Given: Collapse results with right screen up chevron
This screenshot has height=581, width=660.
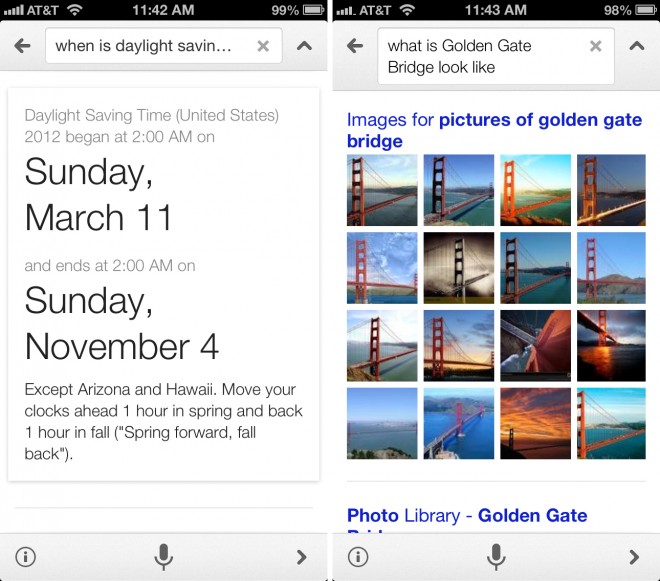Looking at the screenshot, I should [637, 45].
